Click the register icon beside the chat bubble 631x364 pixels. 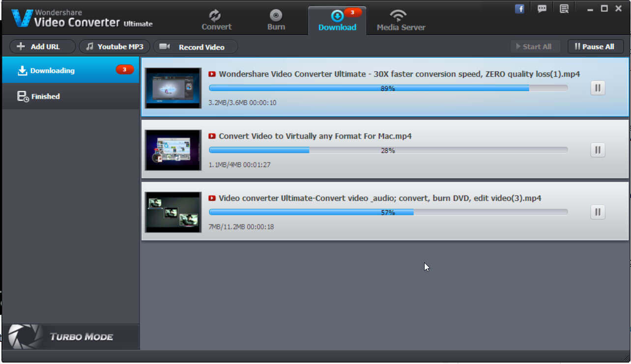pos(564,9)
